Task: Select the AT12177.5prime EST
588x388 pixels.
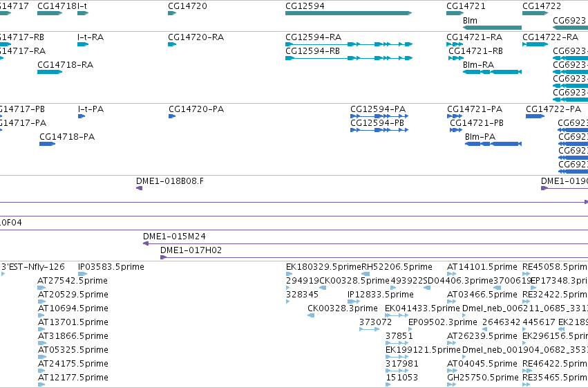Action: (x=41, y=385)
